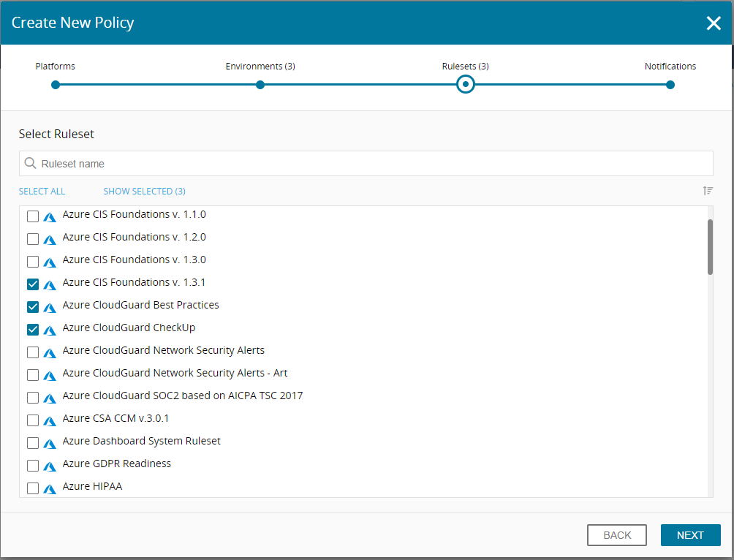Viewport: 734px width, 560px height.
Task: Select the Rulesets (3) step marker
Action: point(465,85)
